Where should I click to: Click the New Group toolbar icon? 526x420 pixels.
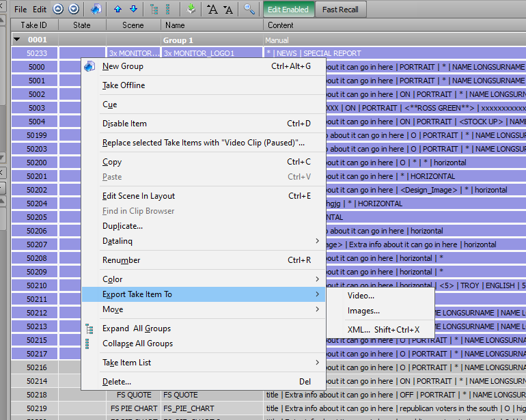click(x=96, y=10)
